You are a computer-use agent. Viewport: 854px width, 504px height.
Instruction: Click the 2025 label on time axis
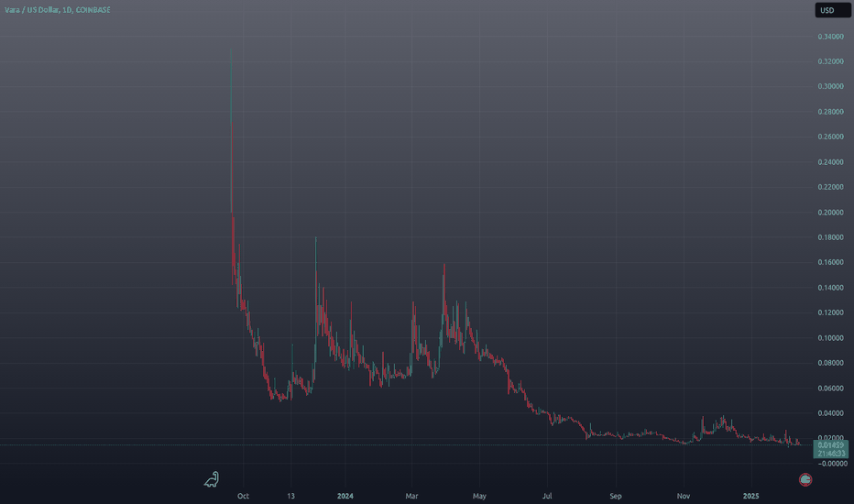[x=750, y=496]
